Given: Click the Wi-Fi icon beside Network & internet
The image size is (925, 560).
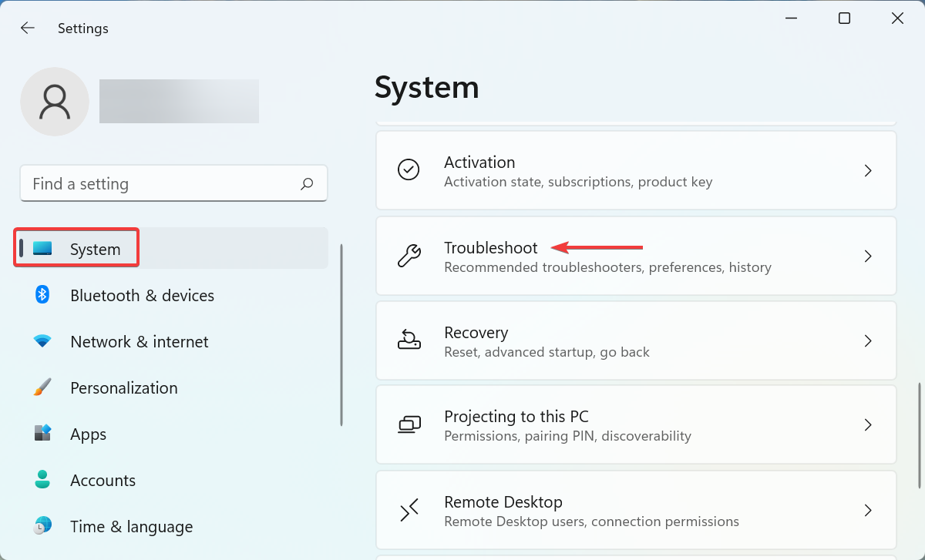Looking at the screenshot, I should tap(42, 341).
